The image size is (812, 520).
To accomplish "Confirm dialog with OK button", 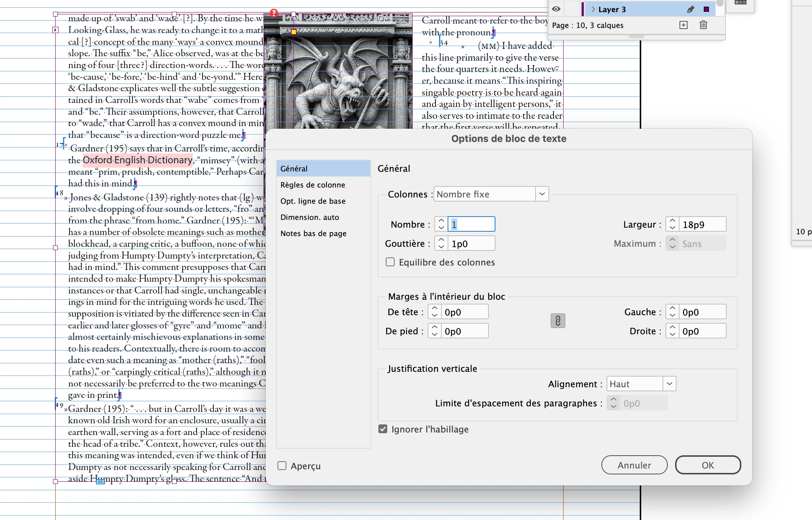I will (x=707, y=465).
